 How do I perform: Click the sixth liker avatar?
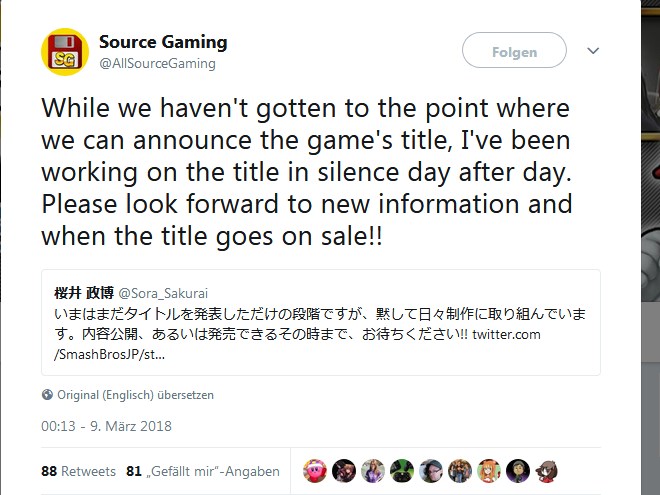click(x=460, y=471)
